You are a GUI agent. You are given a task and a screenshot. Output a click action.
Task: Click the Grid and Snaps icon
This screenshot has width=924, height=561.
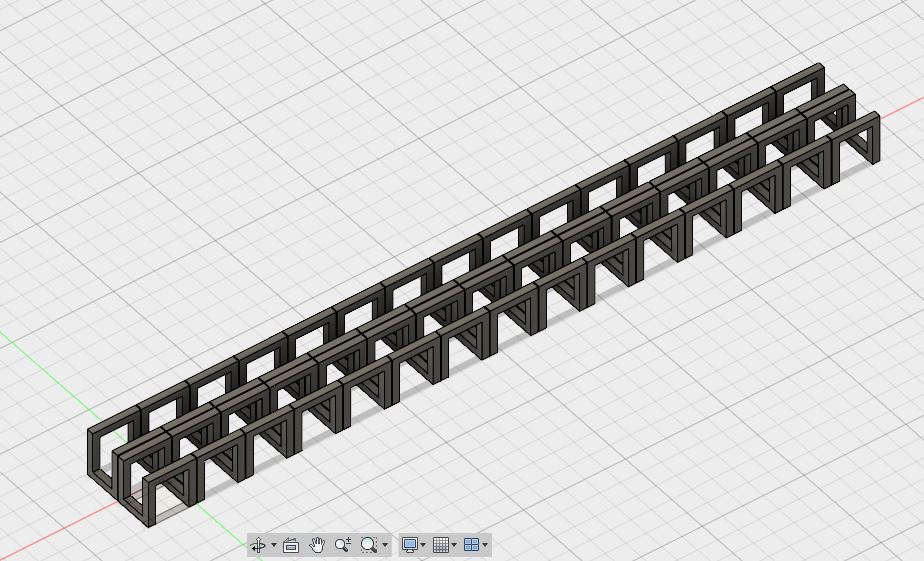[x=440, y=545]
